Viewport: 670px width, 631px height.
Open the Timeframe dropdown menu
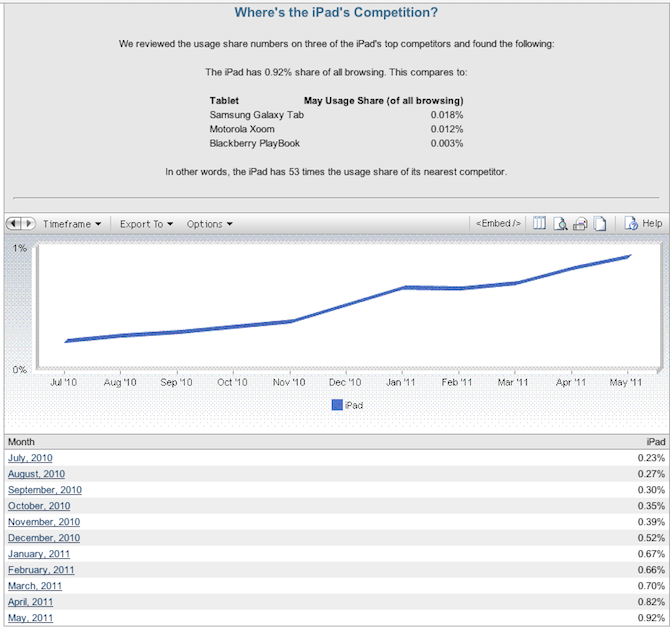[x=72, y=224]
